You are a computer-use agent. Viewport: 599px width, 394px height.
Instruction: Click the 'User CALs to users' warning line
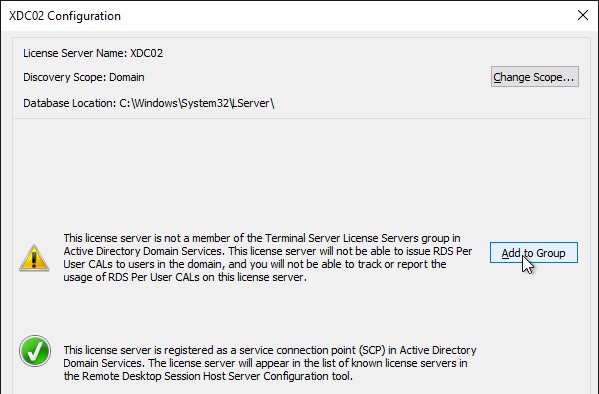click(x=255, y=264)
